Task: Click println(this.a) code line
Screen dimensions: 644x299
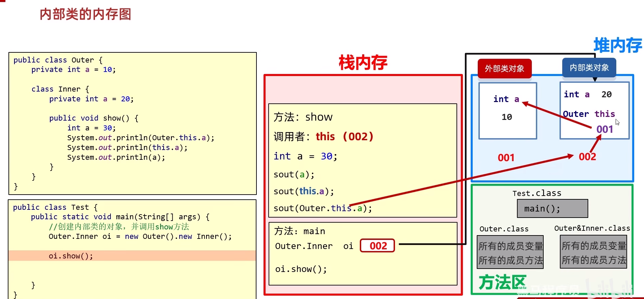Action: pyautogui.click(x=127, y=148)
